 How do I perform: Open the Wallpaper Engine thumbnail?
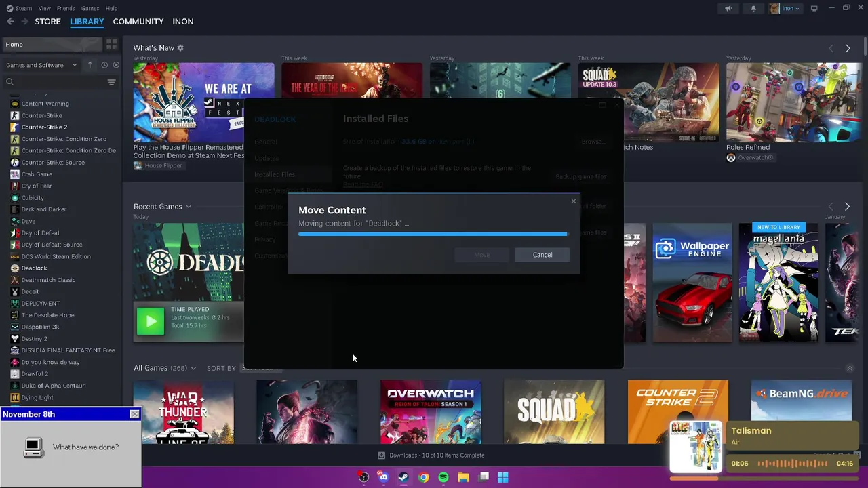click(x=692, y=283)
